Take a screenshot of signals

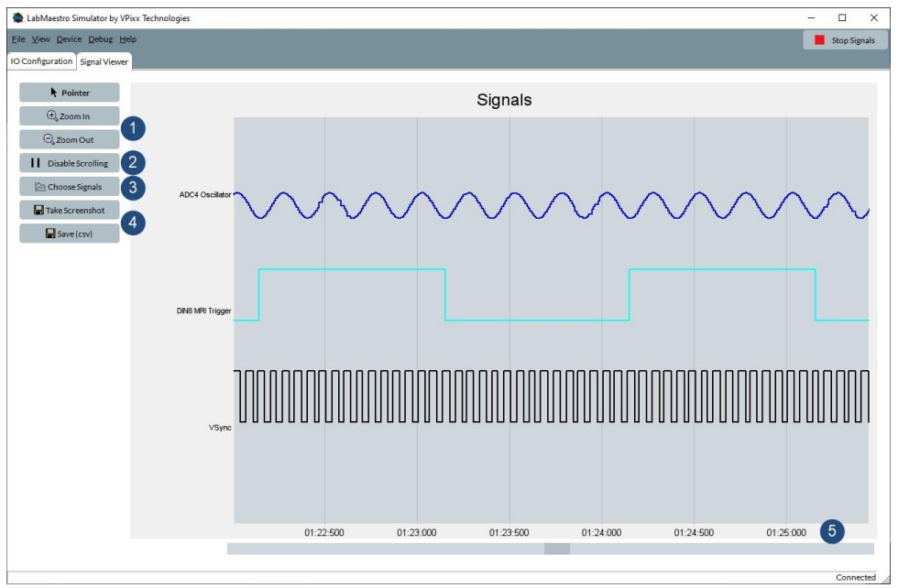click(x=70, y=211)
